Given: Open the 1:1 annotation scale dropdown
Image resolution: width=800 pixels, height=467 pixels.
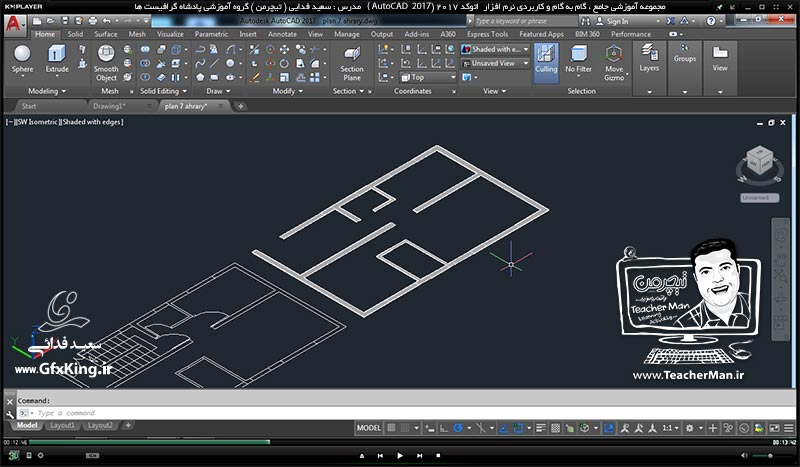Looking at the screenshot, I should [x=670, y=428].
